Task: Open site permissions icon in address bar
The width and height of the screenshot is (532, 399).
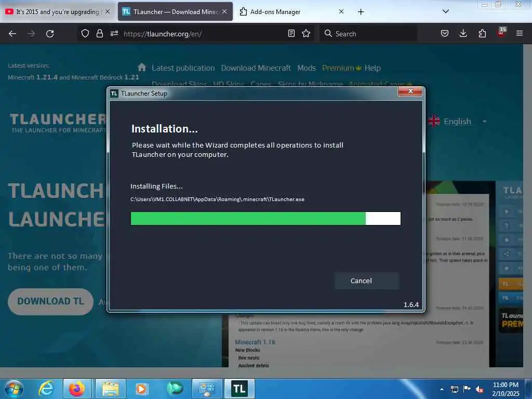Action: 114,33
